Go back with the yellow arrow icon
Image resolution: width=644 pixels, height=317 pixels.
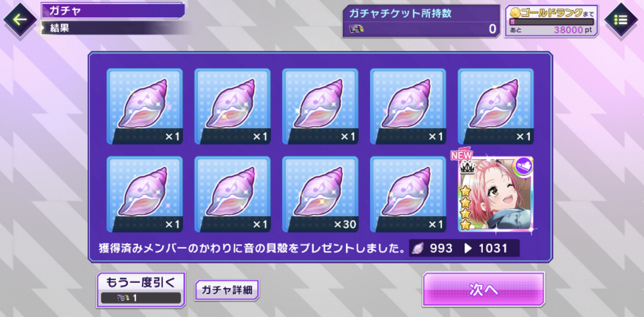(20, 20)
